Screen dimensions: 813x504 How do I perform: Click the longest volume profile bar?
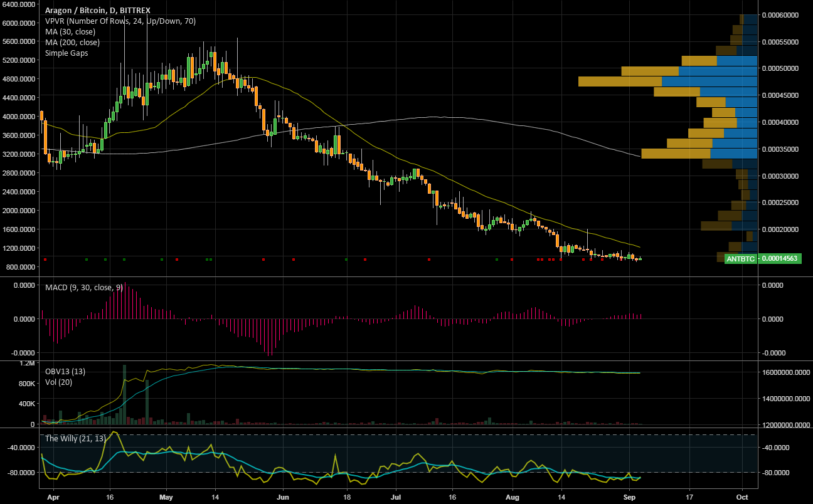[x=667, y=81]
